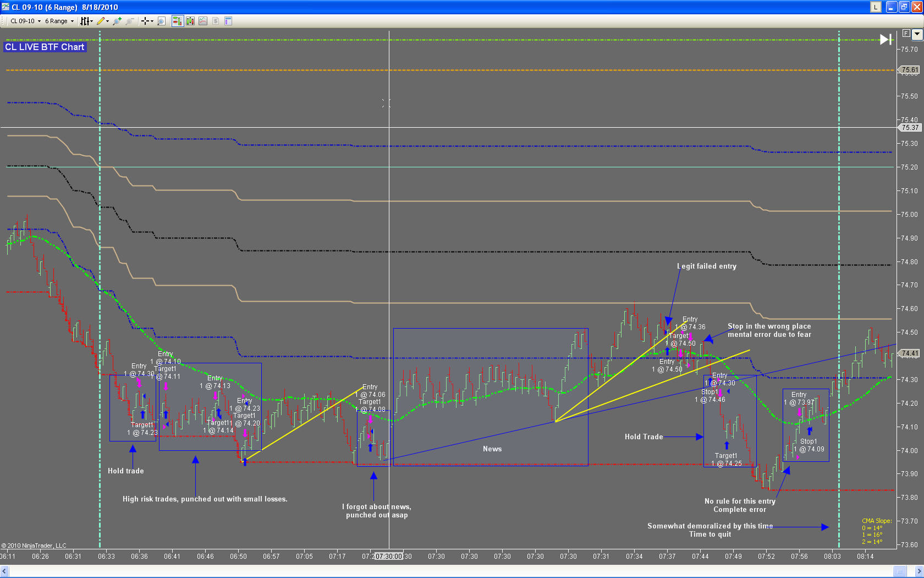This screenshot has width=924, height=578.
Task: Select the 'Hold Trade' label near 07:37
Action: click(643, 437)
